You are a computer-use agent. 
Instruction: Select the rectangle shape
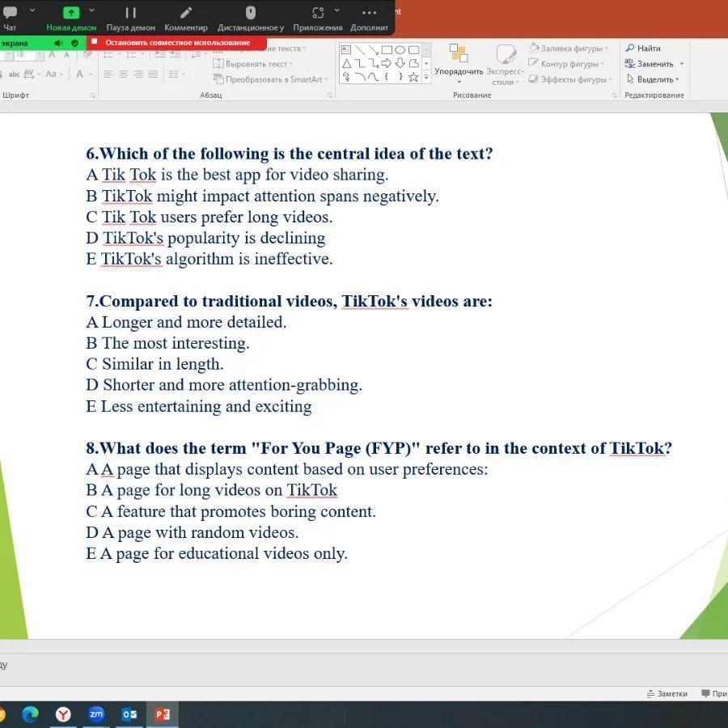click(387, 49)
